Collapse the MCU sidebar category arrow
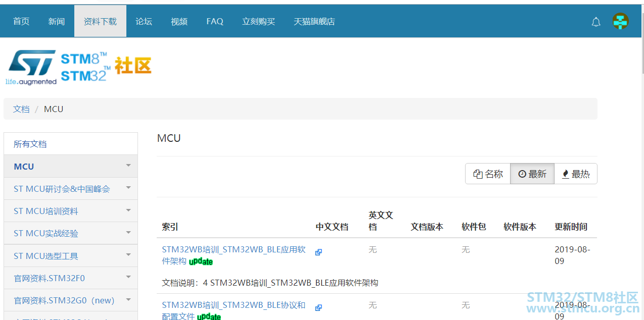Image resolution: width=644 pixels, height=320 pixels. coord(128,166)
